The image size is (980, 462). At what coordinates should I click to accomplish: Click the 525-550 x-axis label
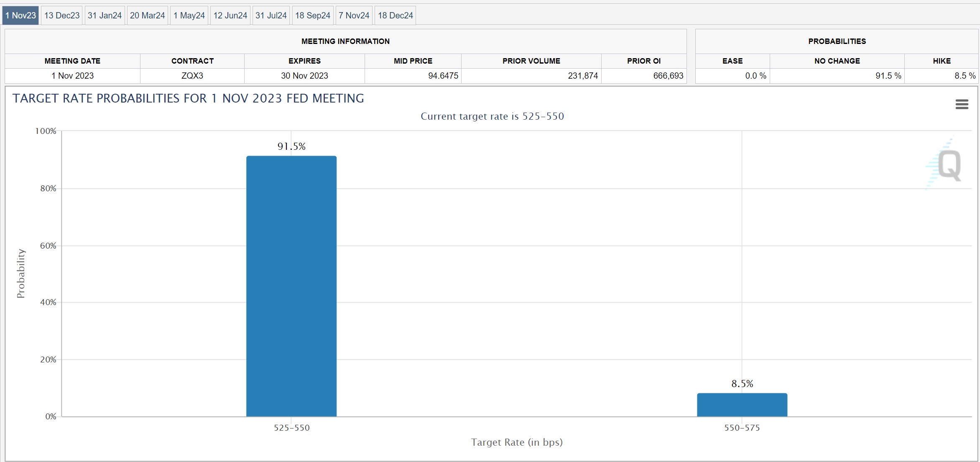[x=292, y=428]
